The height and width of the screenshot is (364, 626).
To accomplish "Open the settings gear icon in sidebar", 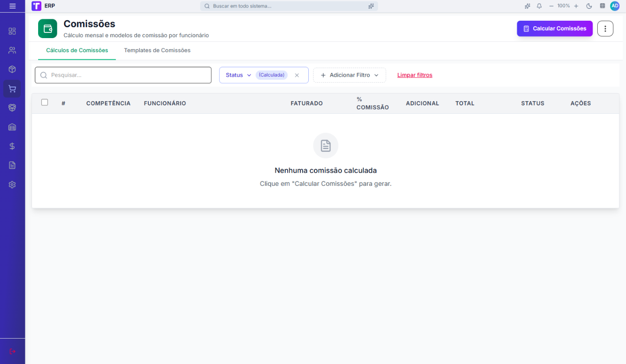I will (12, 185).
